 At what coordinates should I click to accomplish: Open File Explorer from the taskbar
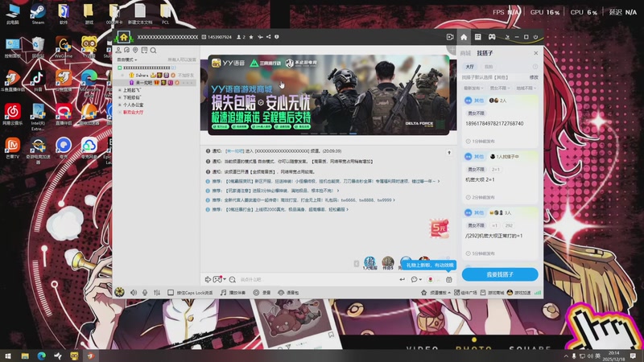[25, 356]
